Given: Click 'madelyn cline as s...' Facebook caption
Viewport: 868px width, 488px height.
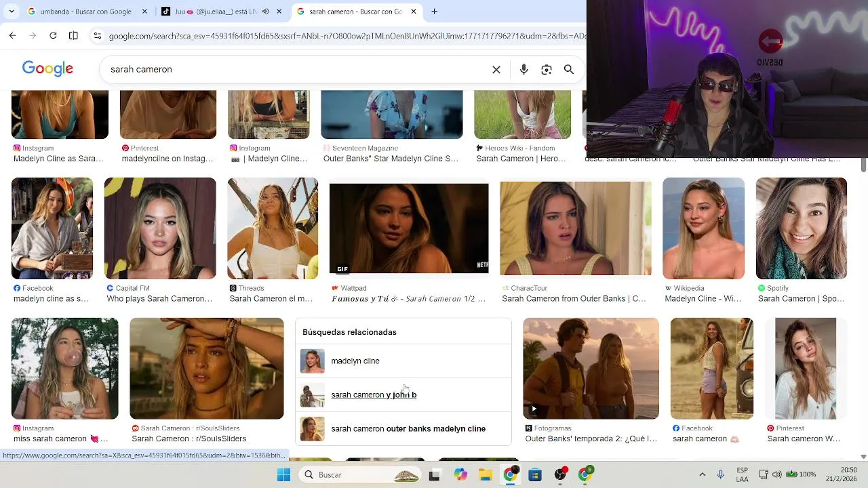Looking at the screenshot, I should (51, 299).
